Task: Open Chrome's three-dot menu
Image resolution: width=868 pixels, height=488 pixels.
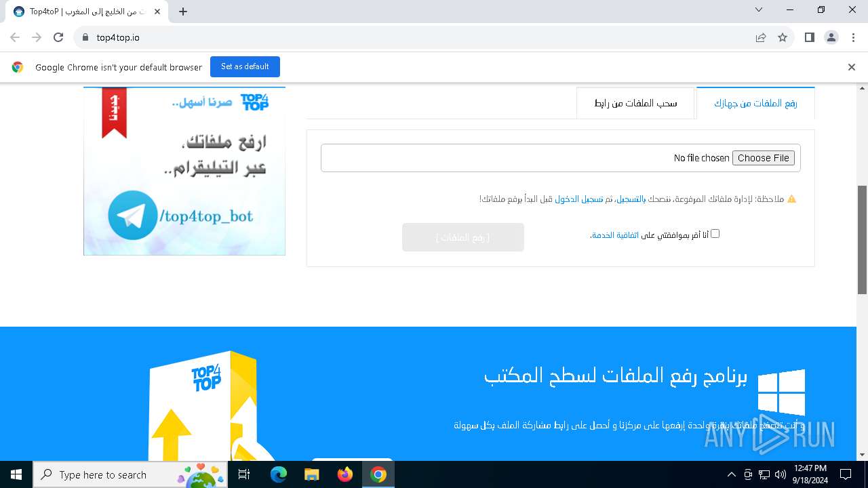Action: click(853, 37)
